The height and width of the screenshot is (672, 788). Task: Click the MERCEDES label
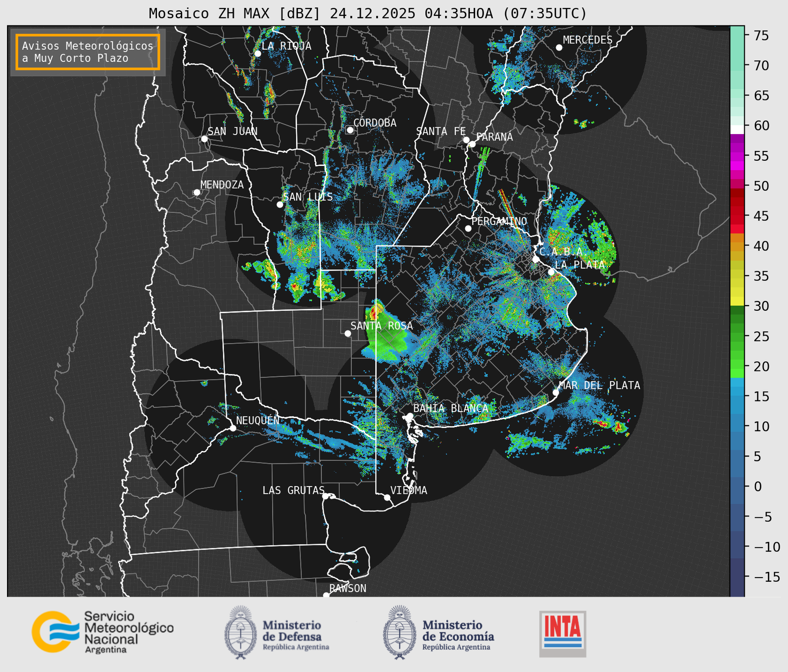click(588, 40)
